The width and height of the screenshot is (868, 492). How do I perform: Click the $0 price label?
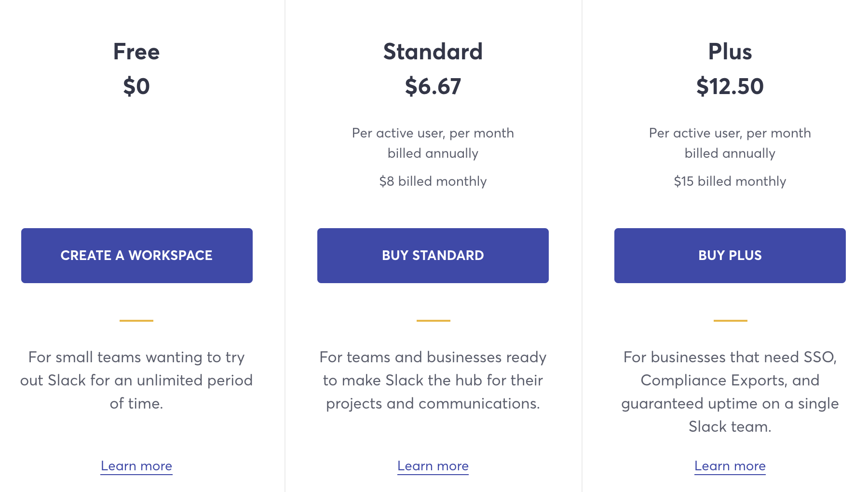pos(136,87)
